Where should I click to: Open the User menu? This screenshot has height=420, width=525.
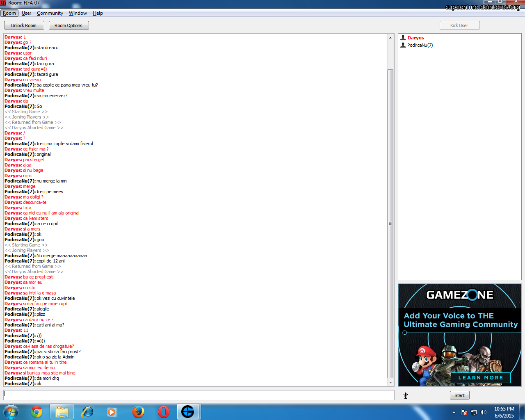pyautogui.click(x=27, y=13)
